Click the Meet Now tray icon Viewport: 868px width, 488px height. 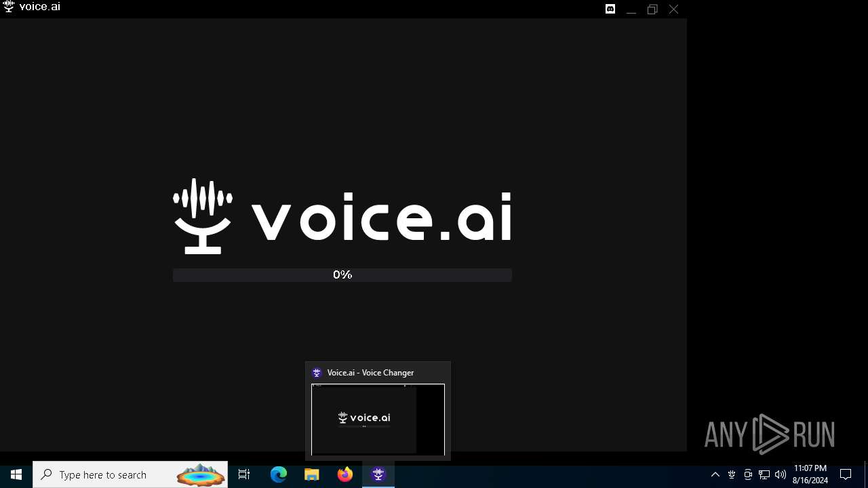[x=748, y=474]
